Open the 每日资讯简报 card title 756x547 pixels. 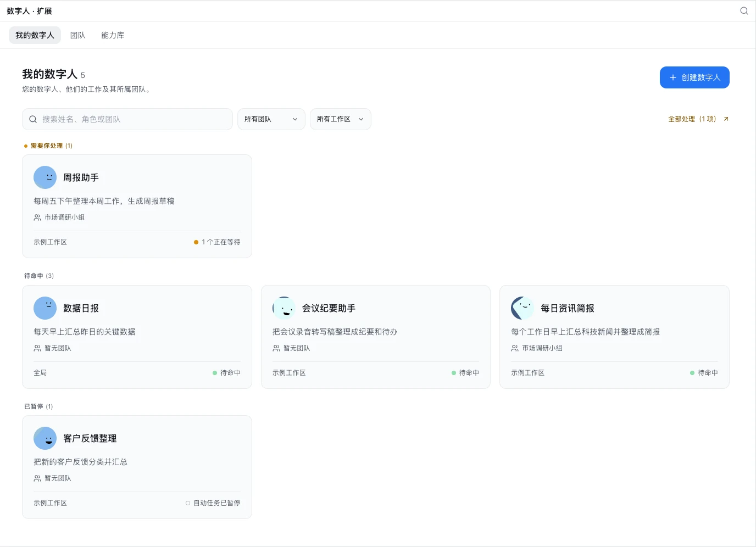tap(568, 308)
